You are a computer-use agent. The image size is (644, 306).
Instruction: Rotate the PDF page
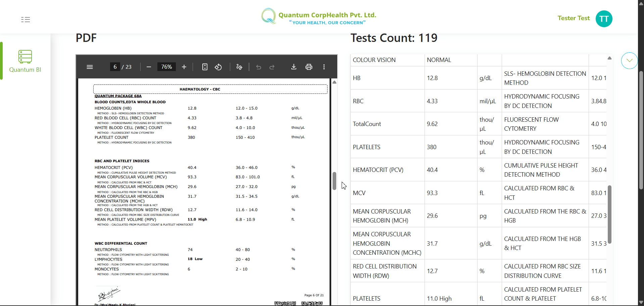tap(218, 67)
